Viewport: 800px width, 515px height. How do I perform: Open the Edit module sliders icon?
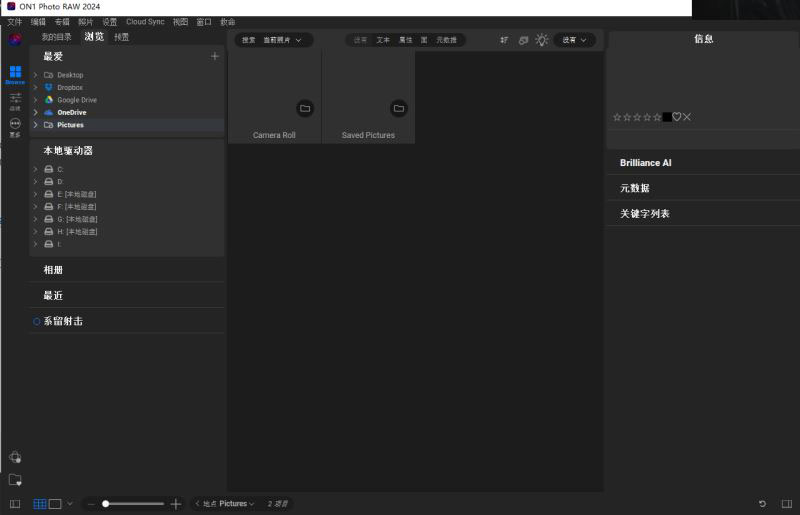(15, 99)
